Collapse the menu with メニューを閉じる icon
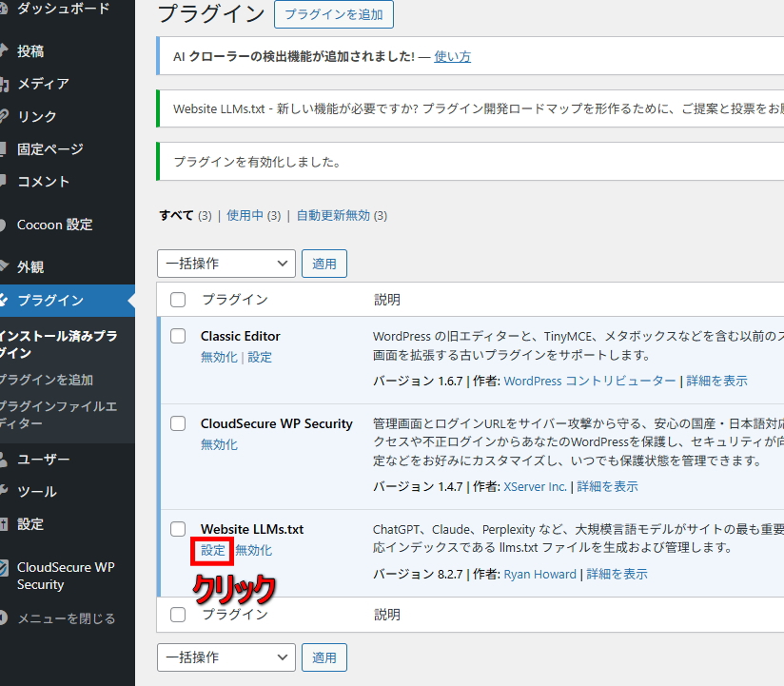This screenshot has width=784, height=686. 4,618
